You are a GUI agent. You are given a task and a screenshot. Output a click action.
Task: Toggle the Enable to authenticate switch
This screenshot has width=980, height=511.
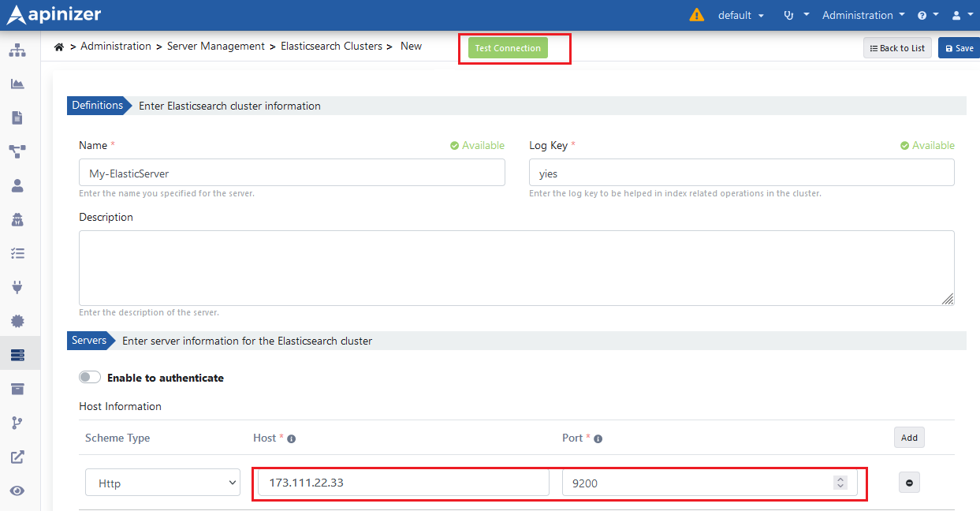(90, 378)
